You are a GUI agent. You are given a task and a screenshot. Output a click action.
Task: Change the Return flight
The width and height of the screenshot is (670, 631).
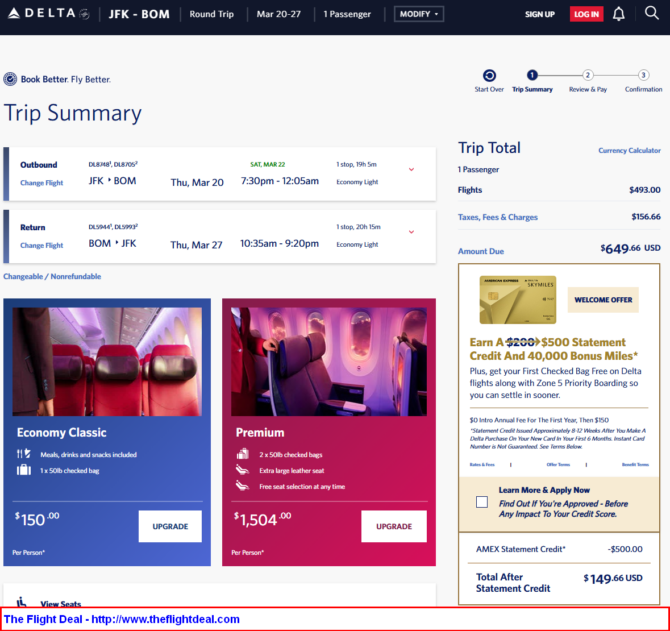(41, 245)
